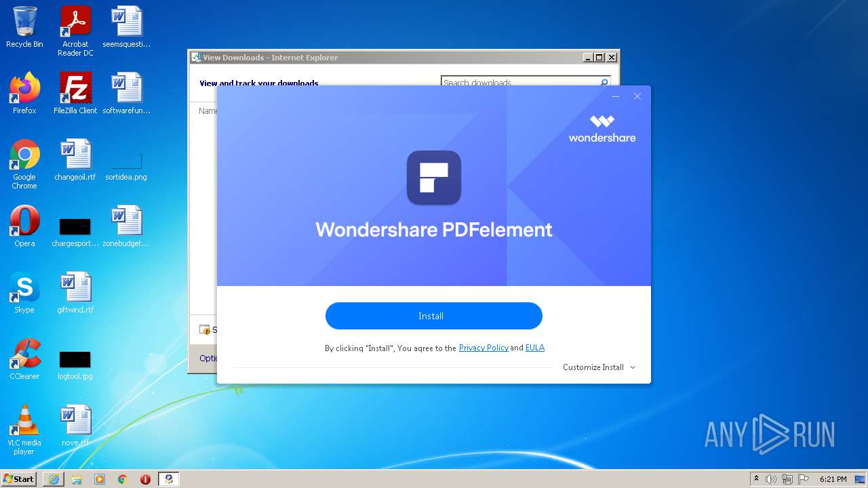
Task: Select the Recycle Bin desktop icon
Action: click(24, 27)
